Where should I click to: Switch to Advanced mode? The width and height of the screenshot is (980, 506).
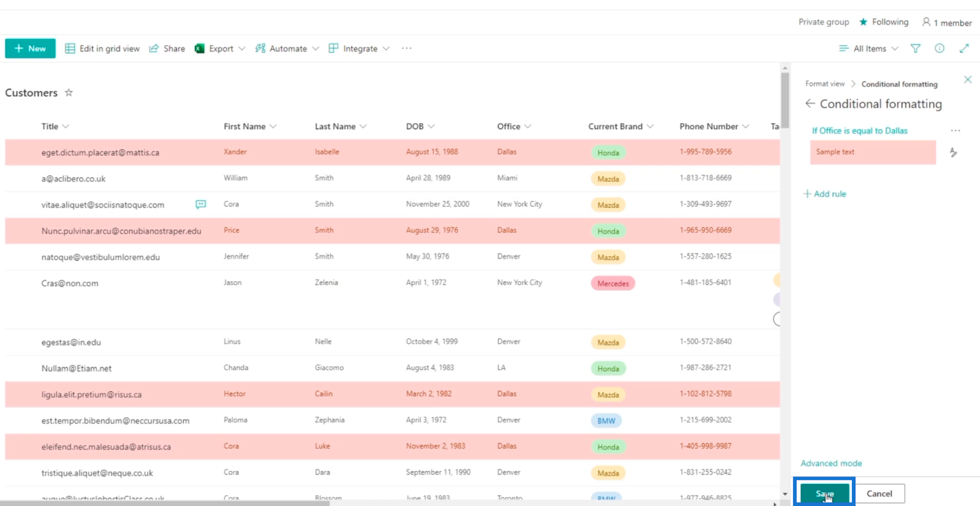(x=831, y=463)
